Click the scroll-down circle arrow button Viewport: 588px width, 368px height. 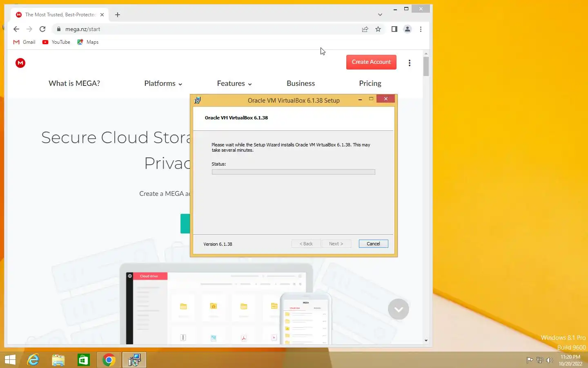point(399,309)
